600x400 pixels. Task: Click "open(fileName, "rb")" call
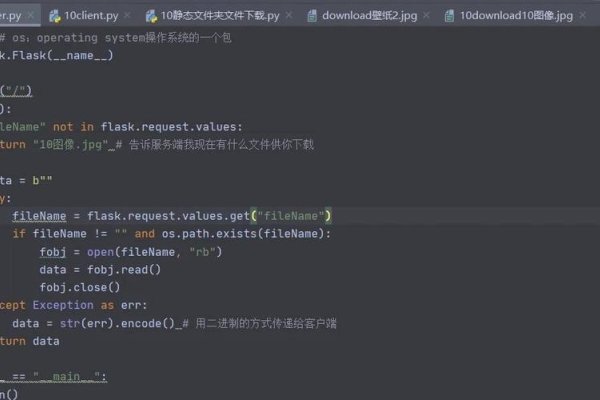click(154, 252)
